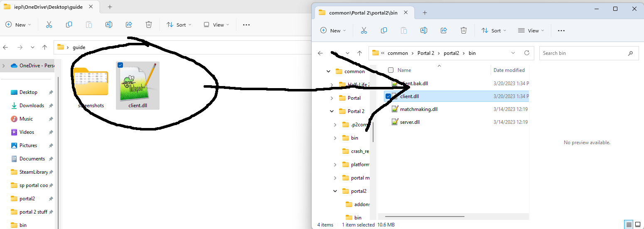Click Delete trash icon in bin window
644x229 pixels.
[464, 31]
